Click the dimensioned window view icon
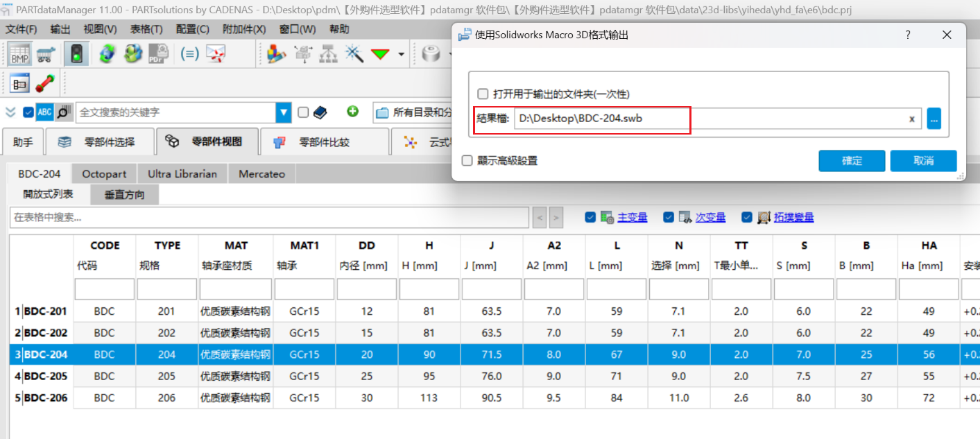 19,83
